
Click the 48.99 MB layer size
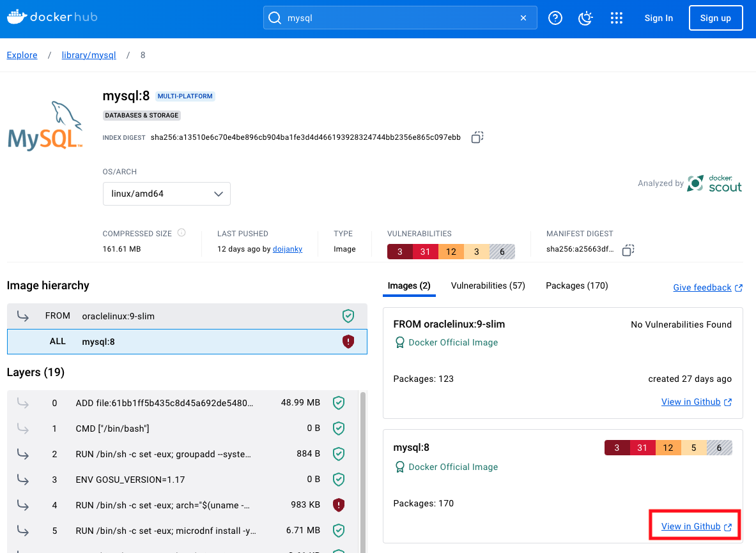[x=300, y=402]
